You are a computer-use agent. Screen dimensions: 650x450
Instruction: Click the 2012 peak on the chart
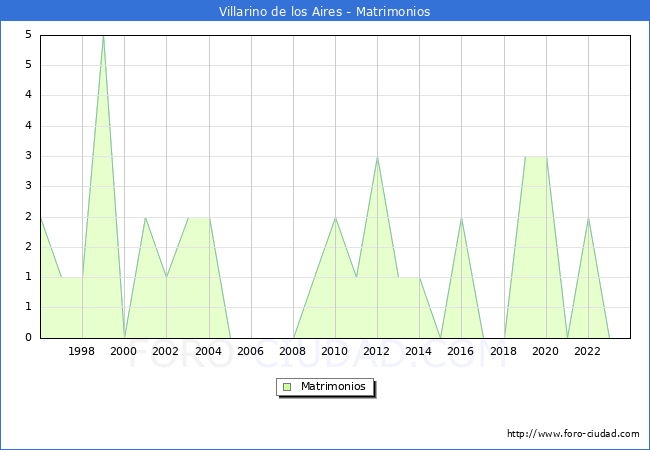(x=377, y=157)
